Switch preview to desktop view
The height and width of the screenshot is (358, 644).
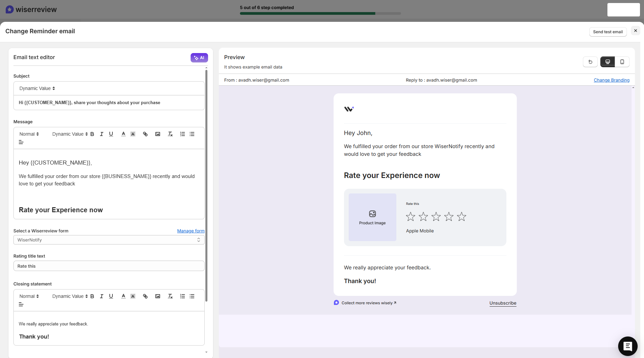607,62
